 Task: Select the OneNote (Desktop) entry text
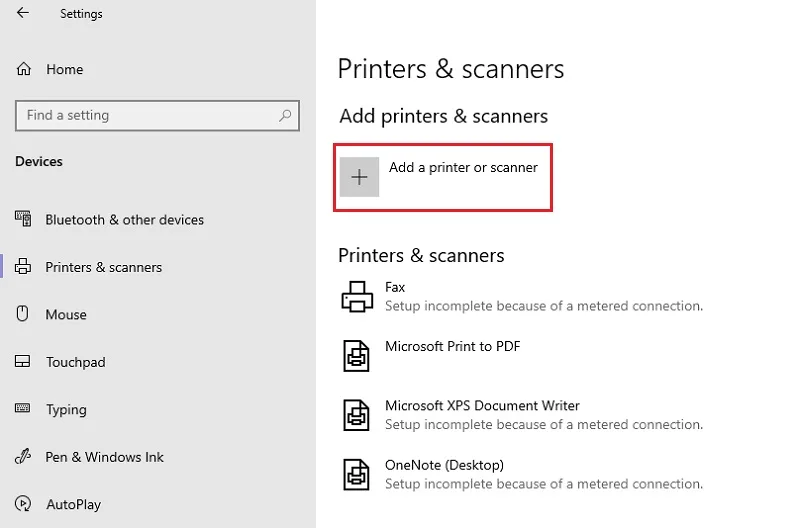point(444,465)
